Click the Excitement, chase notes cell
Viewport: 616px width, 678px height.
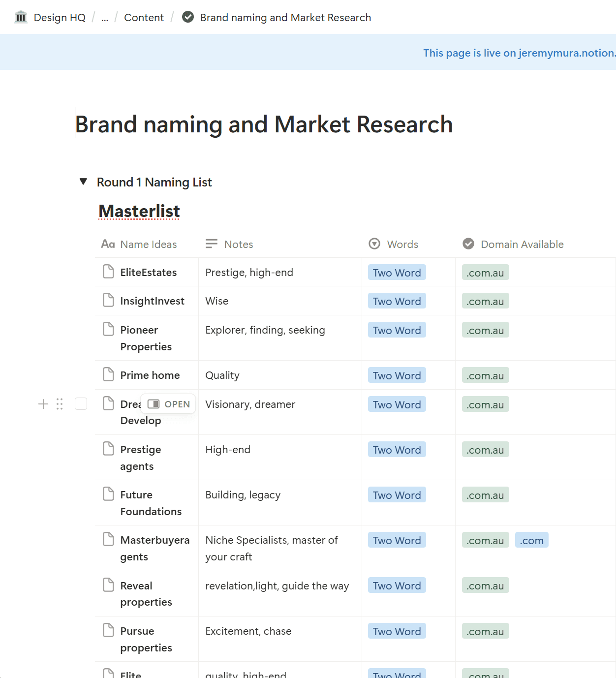280,639
